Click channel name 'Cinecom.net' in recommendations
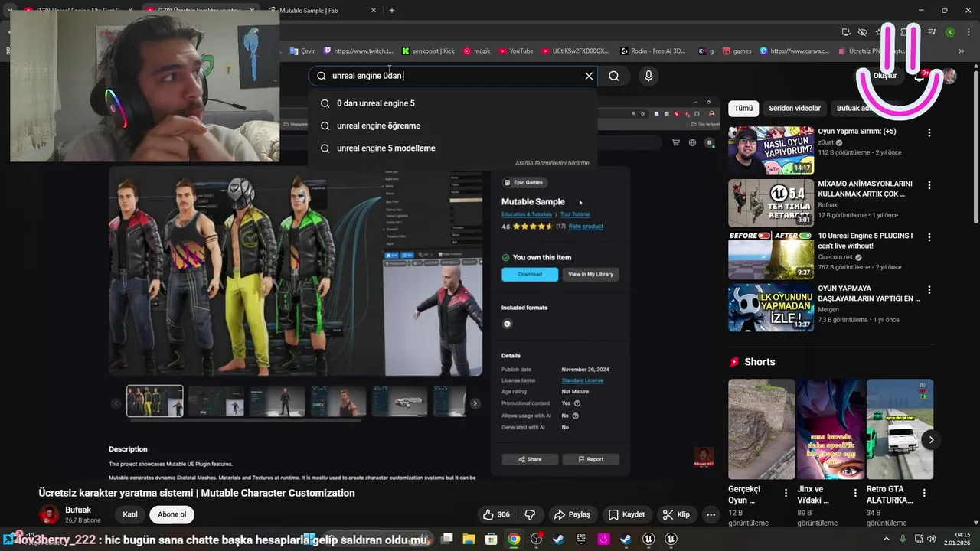980x551 pixels. click(x=835, y=257)
